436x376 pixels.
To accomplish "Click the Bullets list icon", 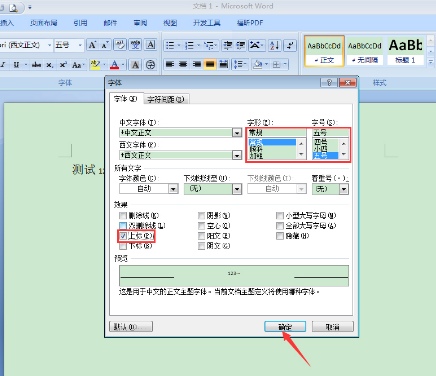I will [170, 45].
